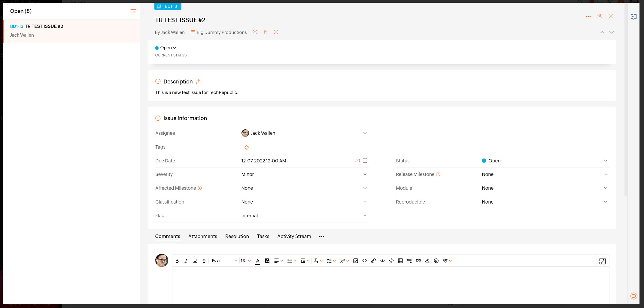Insert a hyperlink in the comment editor

coord(373,261)
